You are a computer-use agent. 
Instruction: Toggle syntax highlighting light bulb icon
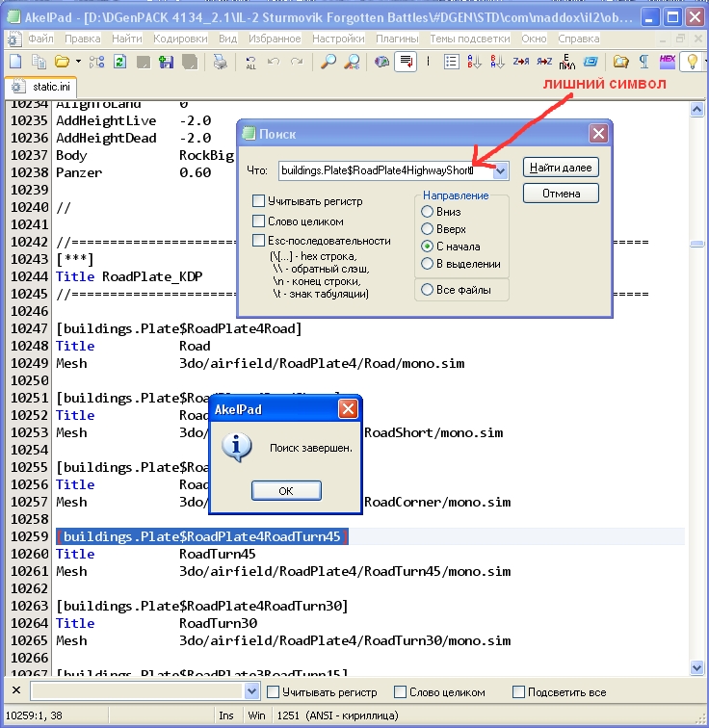[x=692, y=62]
